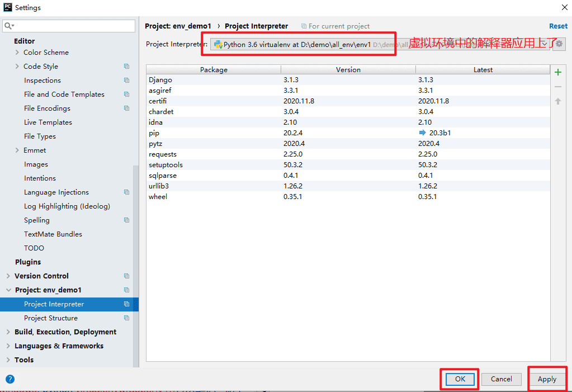Open Editor section heading

click(25, 41)
